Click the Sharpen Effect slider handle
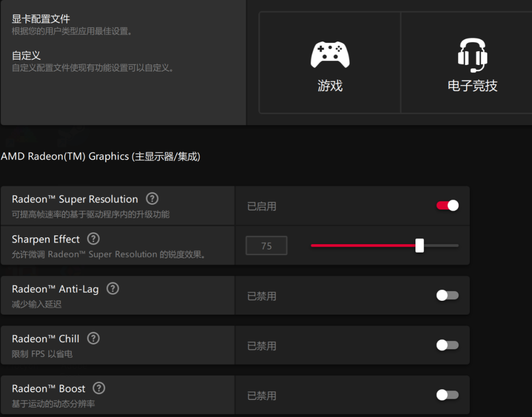This screenshot has height=417, width=532. [x=420, y=246]
